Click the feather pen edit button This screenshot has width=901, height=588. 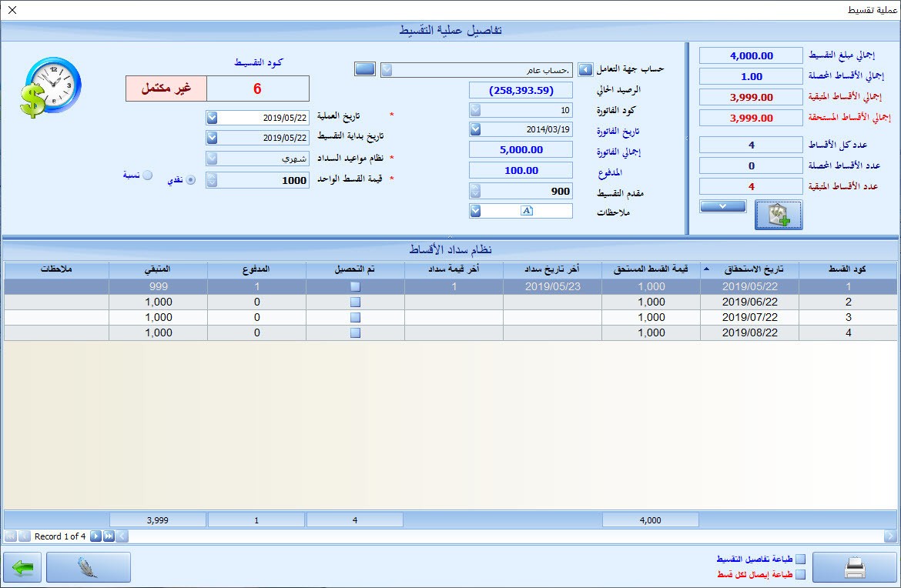(x=88, y=567)
